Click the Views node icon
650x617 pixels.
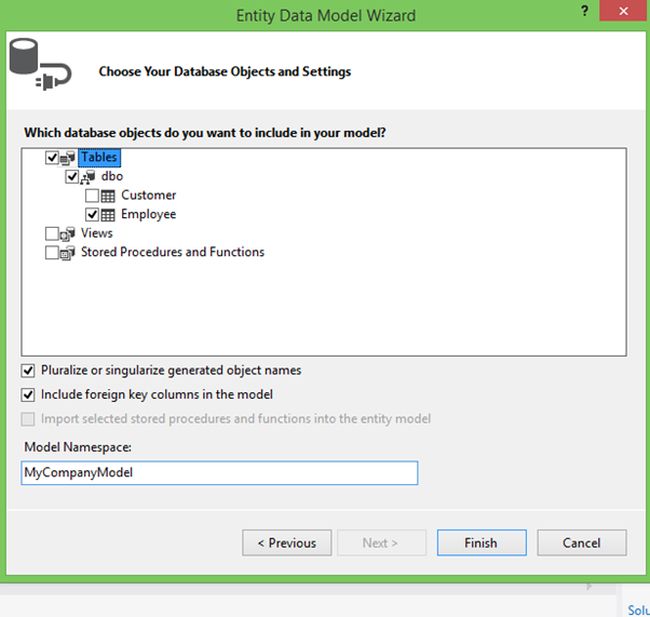pyautogui.click(x=68, y=234)
